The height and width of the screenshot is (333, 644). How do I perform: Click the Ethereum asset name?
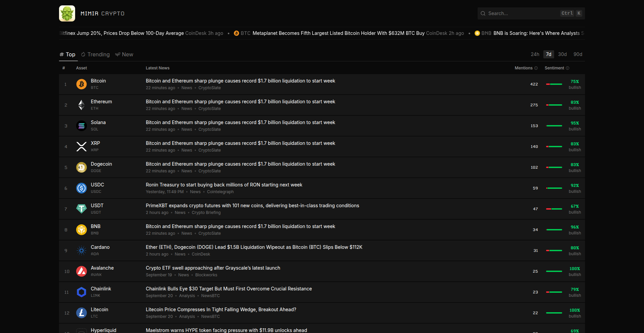pyautogui.click(x=101, y=102)
